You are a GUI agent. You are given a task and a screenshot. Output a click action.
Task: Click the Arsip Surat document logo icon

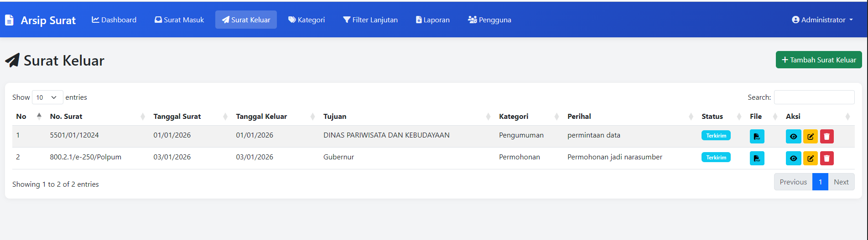click(x=9, y=20)
